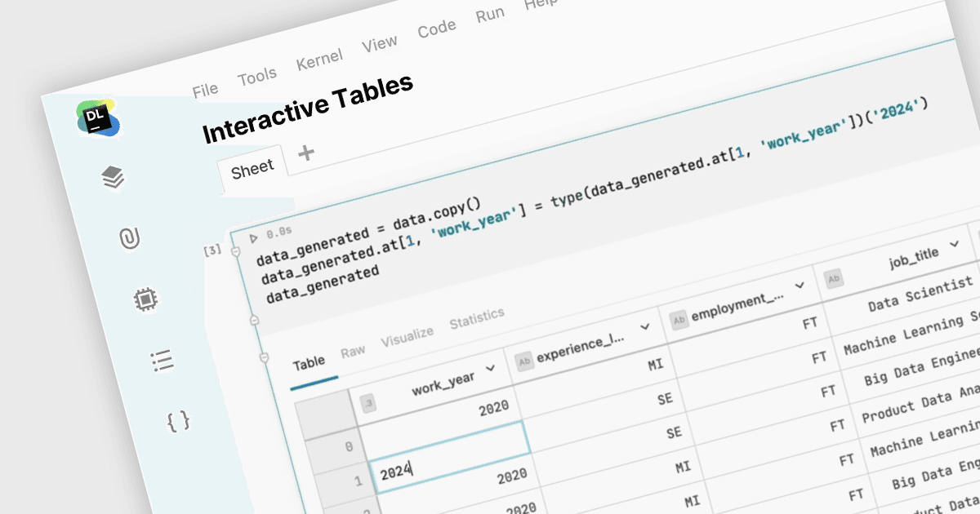
Task: Select the Sheet tab
Action: (x=252, y=169)
